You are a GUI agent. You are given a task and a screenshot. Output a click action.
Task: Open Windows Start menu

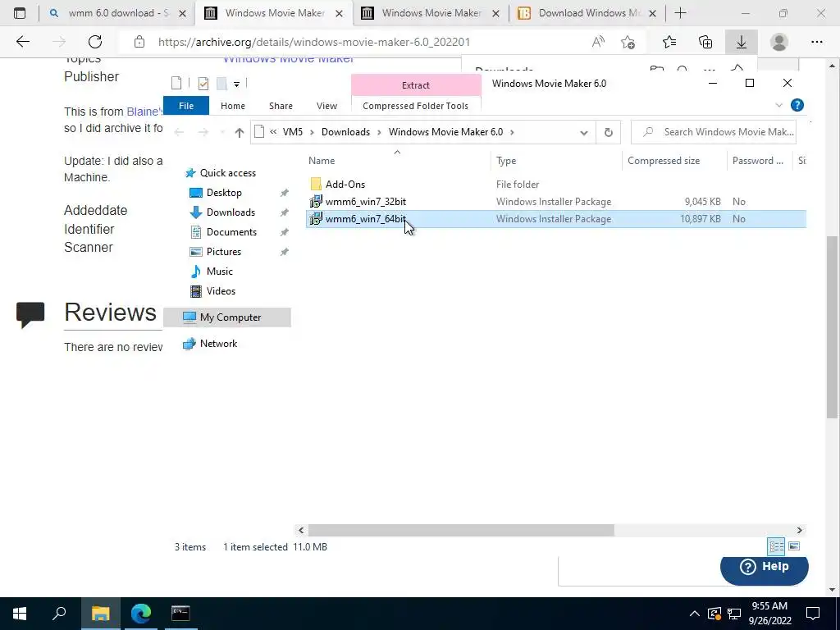[x=20, y=614]
